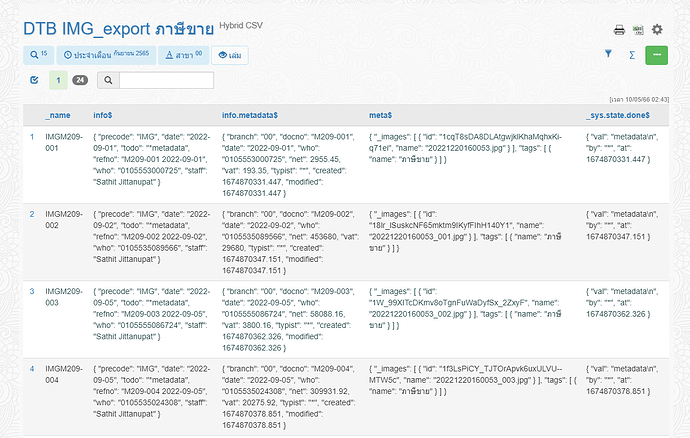Click the 24 record count badge
Screen dimensions: 690x438
(80, 80)
